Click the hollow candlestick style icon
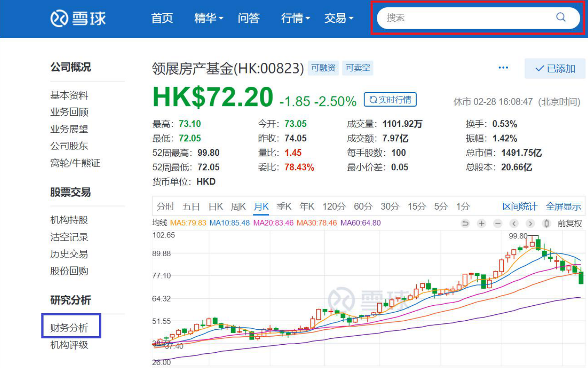The image size is (588, 369). click(547, 223)
